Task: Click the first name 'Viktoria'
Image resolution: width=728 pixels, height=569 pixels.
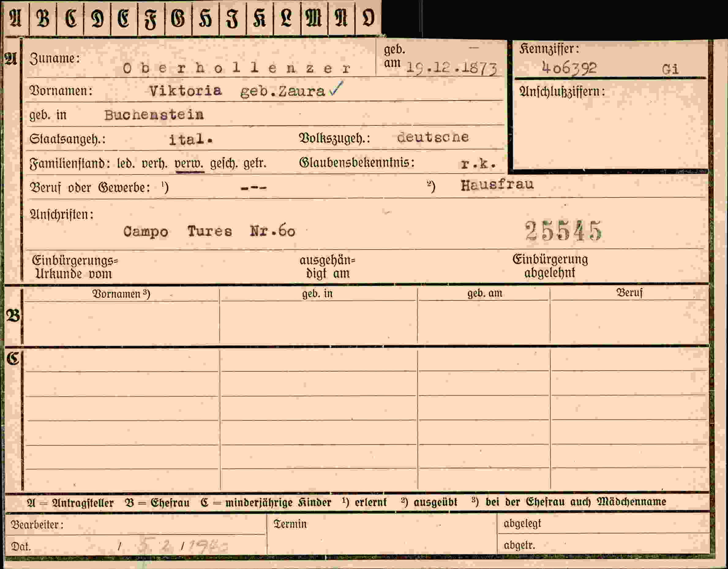Action: coord(185,91)
